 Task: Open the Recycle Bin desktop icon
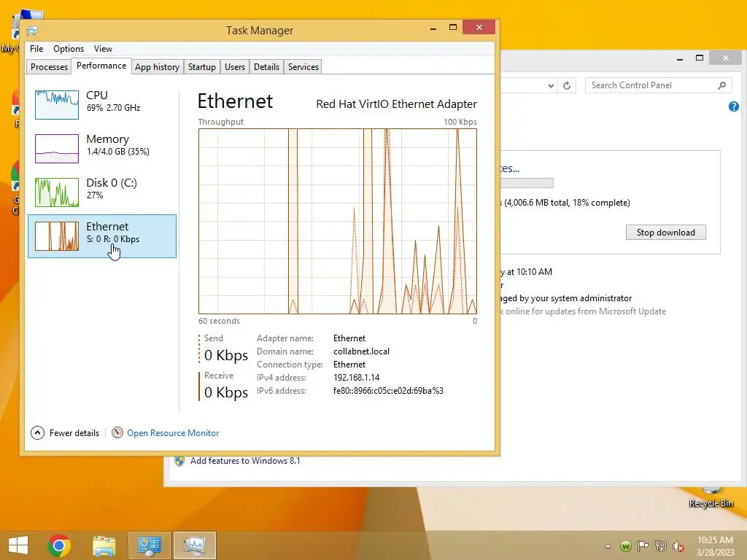click(x=711, y=497)
